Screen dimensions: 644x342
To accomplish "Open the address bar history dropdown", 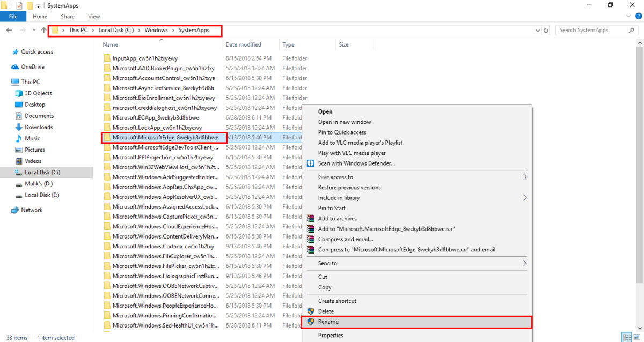I will click(538, 31).
